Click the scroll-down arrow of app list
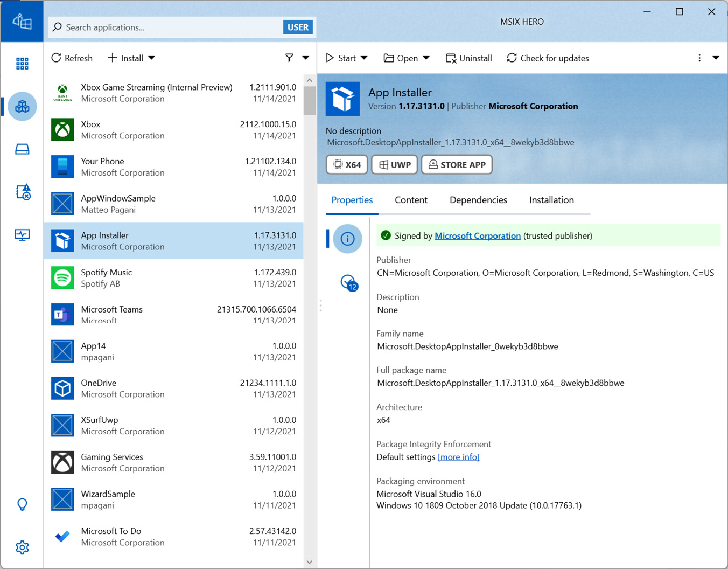This screenshot has height=569, width=728. (310, 562)
